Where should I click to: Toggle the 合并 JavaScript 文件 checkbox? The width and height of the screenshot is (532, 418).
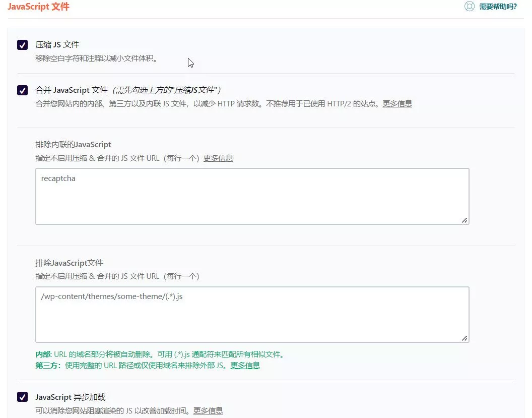22,90
